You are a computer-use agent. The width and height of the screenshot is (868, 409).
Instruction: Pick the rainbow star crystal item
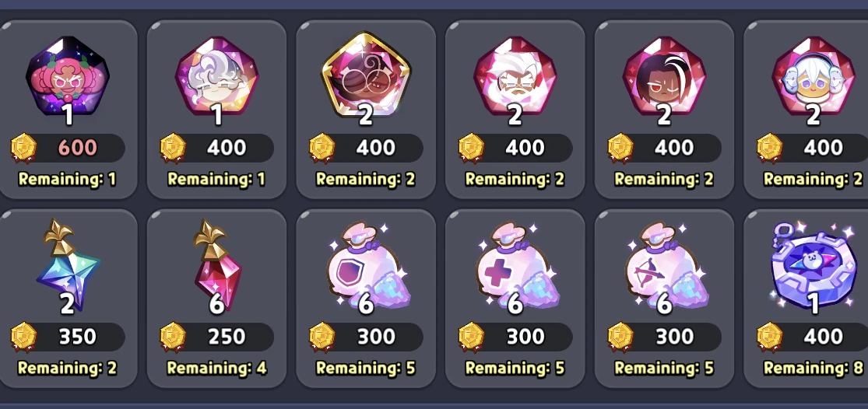pyautogui.click(x=68, y=264)
